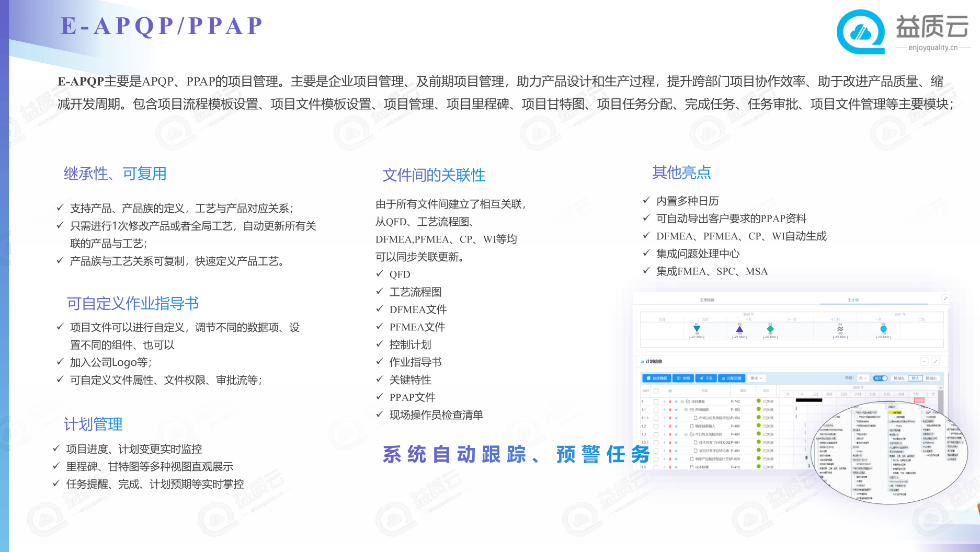Screen dimensions: 980x552
Task: Click the black Gantt bar for 项目准备
Action: 809,400
